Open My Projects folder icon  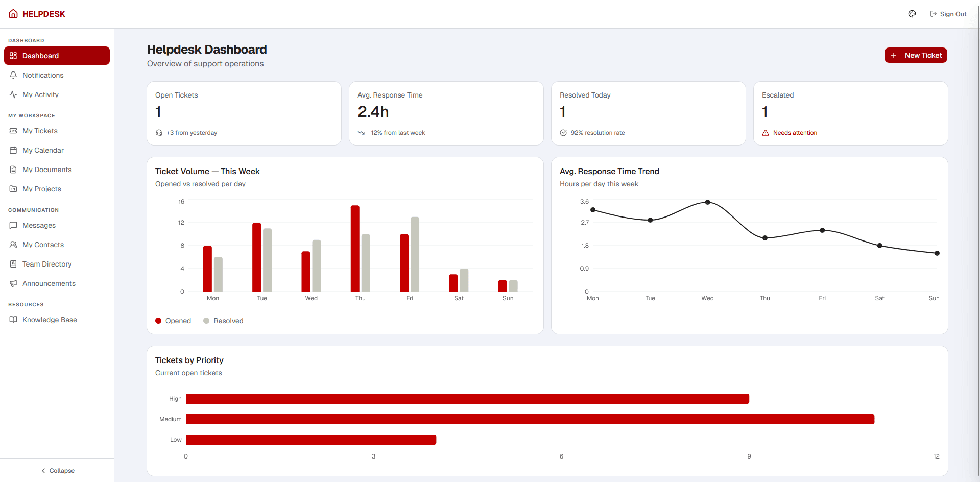point(13,189)
